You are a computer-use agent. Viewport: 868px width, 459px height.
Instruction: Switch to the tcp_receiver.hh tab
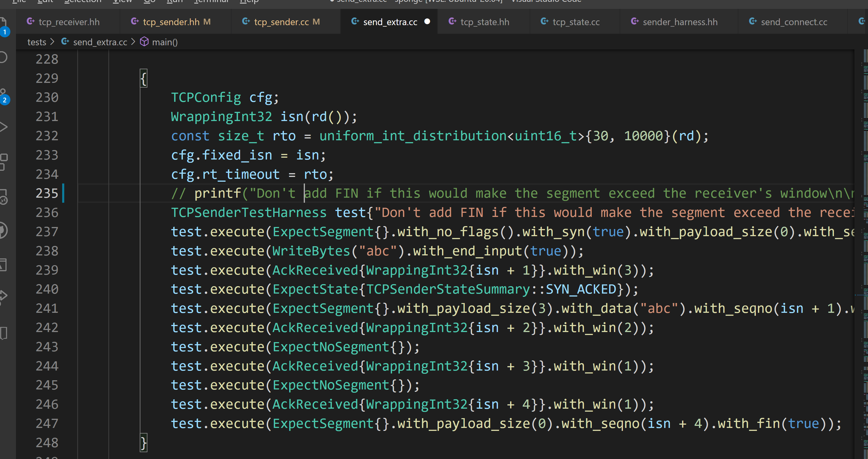(69, 22)
